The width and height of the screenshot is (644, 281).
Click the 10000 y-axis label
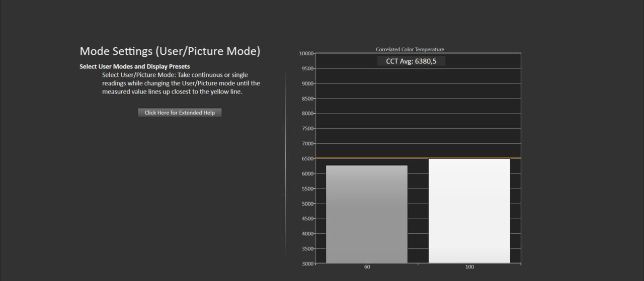pyautogui.click(x=306, y=53)
